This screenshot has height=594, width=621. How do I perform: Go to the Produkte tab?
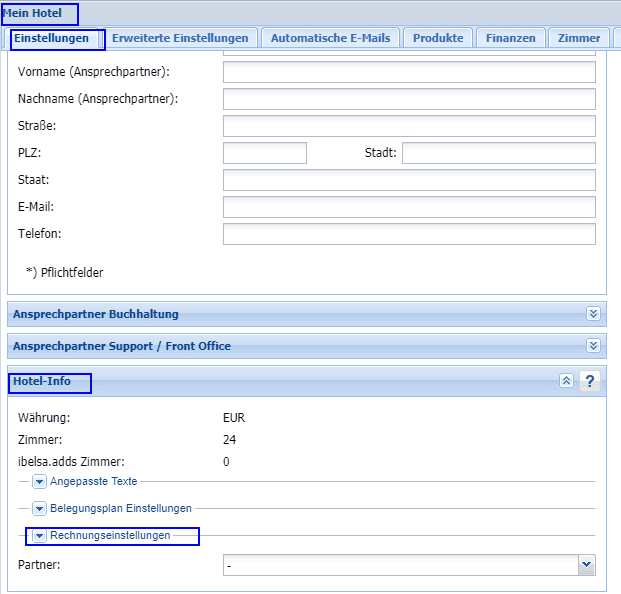pos(438,38)
